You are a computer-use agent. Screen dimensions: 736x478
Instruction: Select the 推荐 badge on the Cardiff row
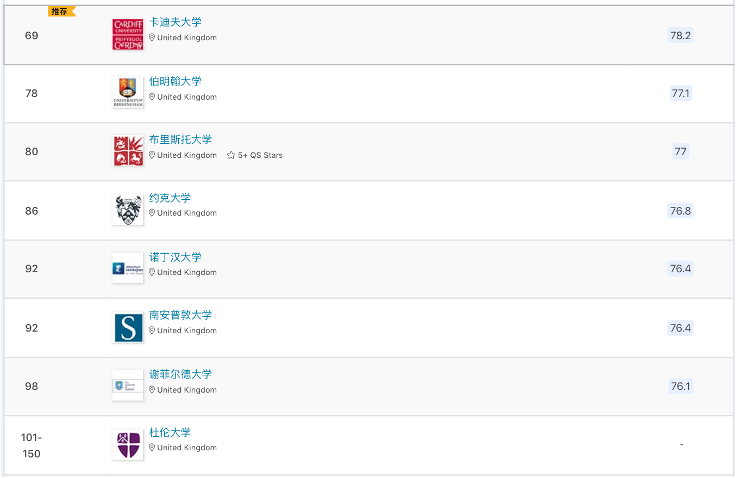(61, 11)
